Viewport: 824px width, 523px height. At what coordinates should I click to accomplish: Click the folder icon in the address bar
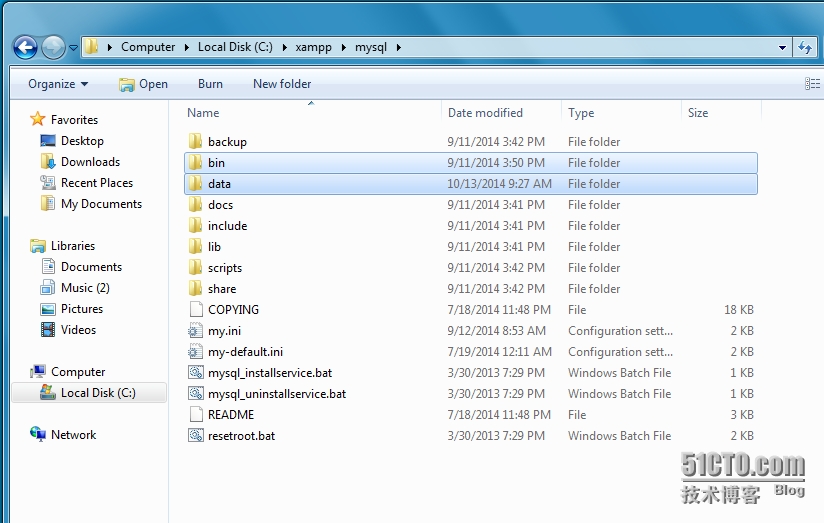tap(91, 47)
